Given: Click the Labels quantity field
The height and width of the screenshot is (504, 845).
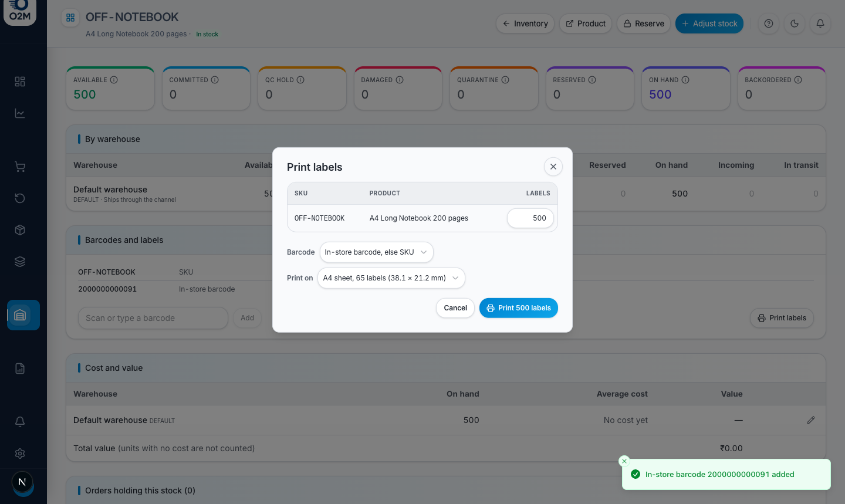Looking at the screenshot, I should 530,218.
